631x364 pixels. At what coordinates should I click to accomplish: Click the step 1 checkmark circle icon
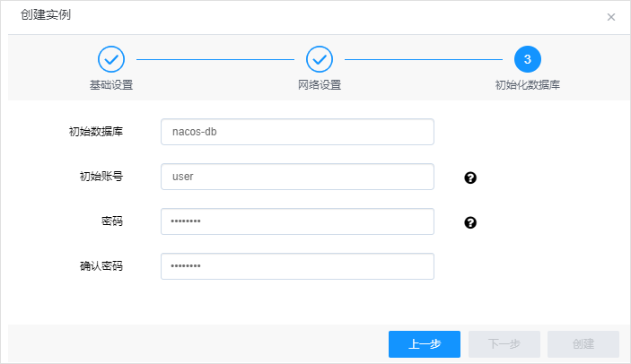pos(111,59)
